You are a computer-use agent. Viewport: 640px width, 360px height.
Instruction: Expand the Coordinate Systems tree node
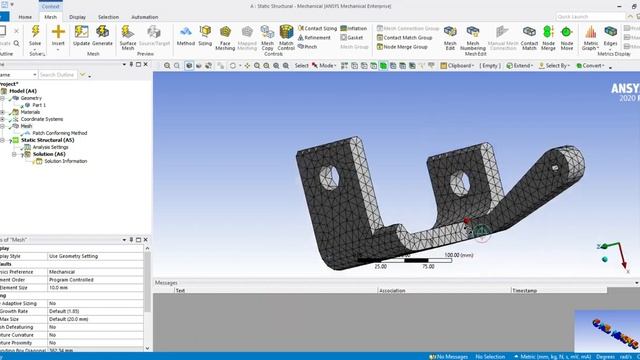click(2, 119)
